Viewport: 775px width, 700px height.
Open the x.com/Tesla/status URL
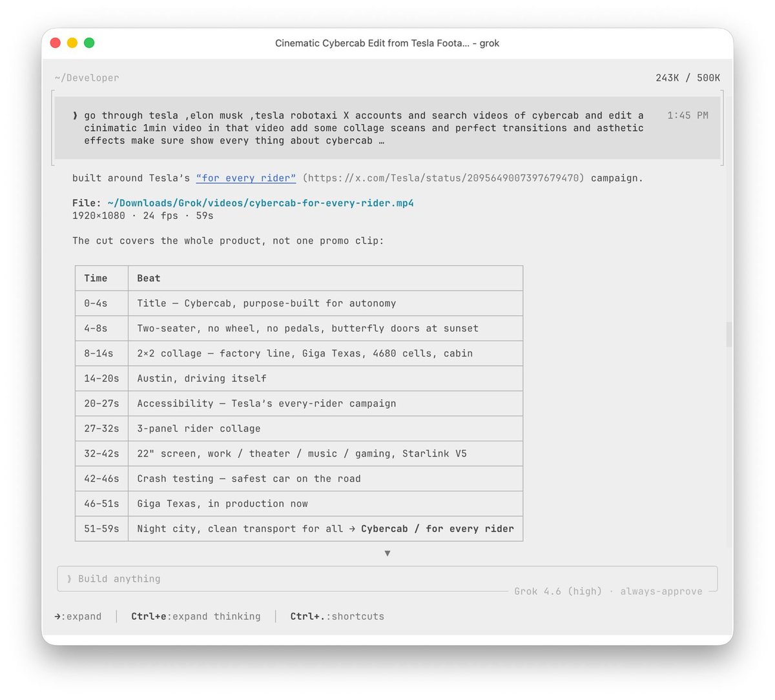click(x=443, y=178)
